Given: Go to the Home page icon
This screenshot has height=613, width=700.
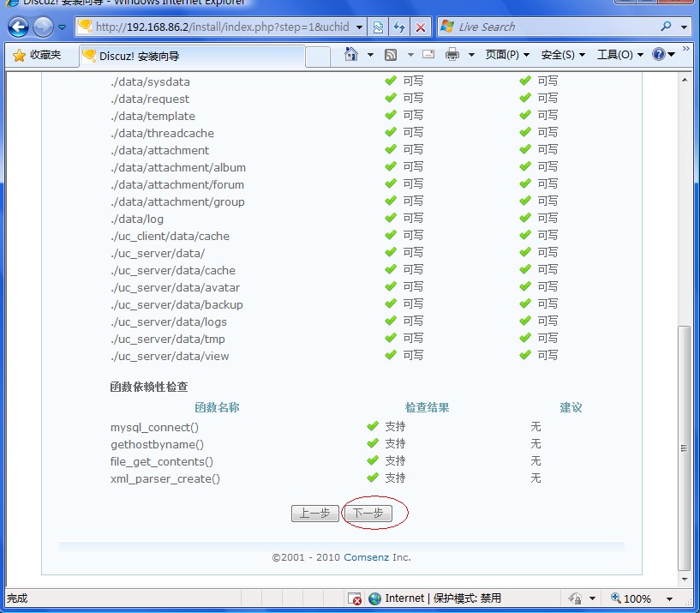Looking at the screenshot, I should (x=351, y=55).
